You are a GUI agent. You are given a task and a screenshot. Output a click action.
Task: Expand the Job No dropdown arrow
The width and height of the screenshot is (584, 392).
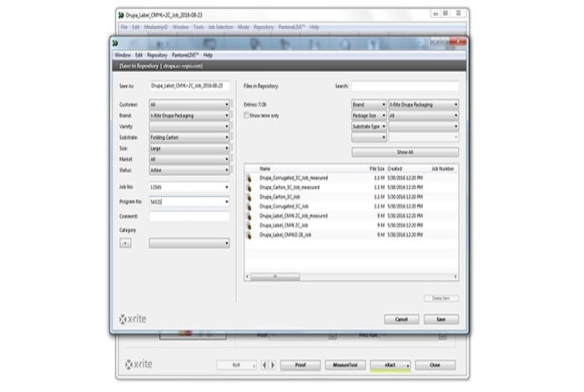226,188
